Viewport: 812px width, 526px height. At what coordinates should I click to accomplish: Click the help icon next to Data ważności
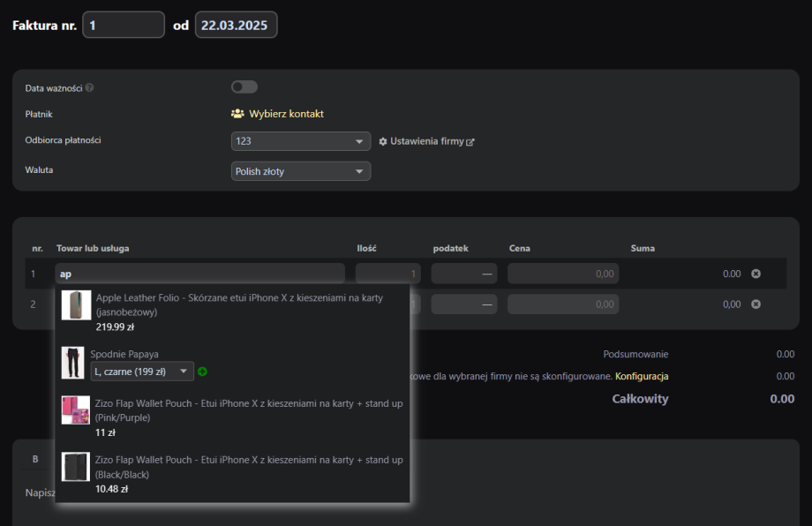click(90, 88)
